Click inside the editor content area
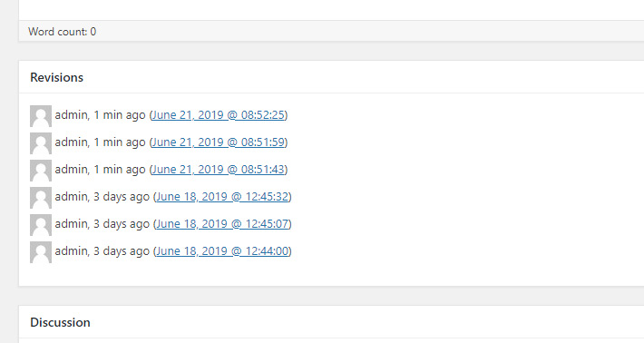This screenshot has width=644, height=343. (331, 10)
